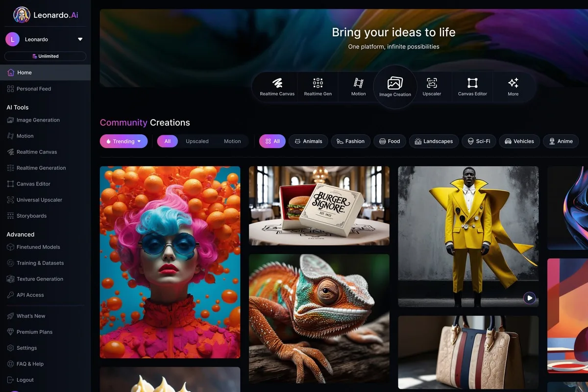
Task: Click the Storyboards sidebar icon
Action: (x=11, y=216)
